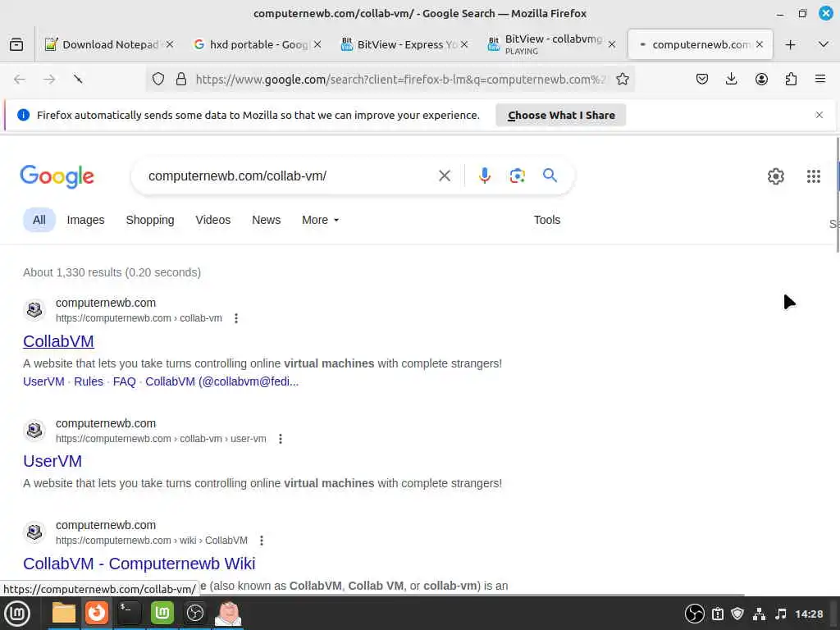Viewport: 840px width, 630px height.
Task: Open the Firefox hamburger menu
Action: click(x=820, y=80)
